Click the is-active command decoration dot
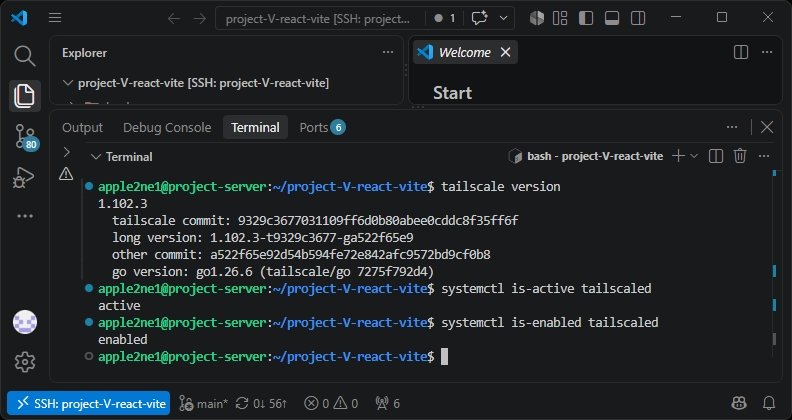This screenshot has height=420, width=792. (x=89, y=288)
